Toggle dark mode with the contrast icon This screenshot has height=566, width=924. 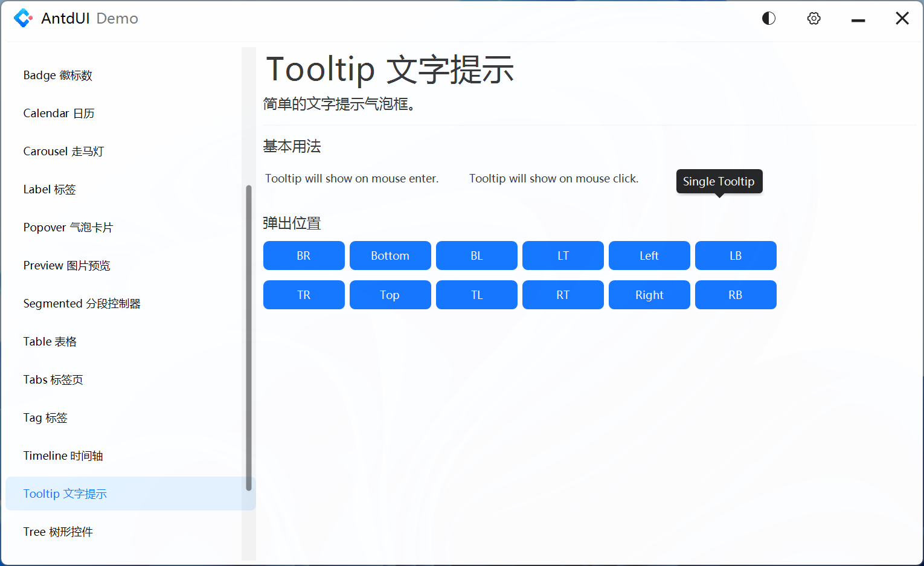point(768,18)
